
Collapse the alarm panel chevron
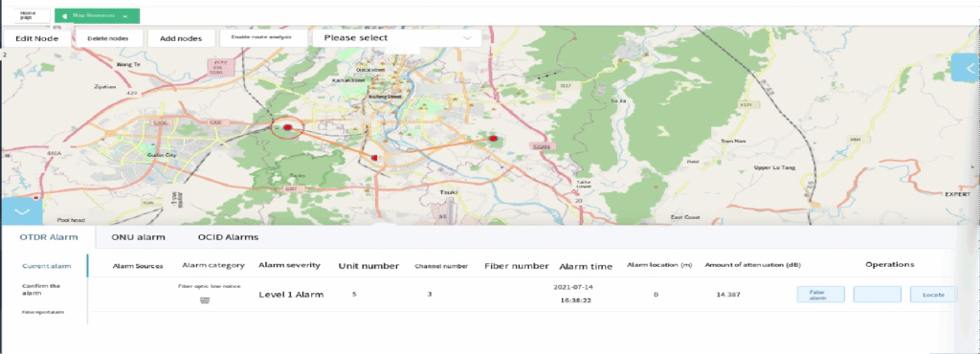22,211
